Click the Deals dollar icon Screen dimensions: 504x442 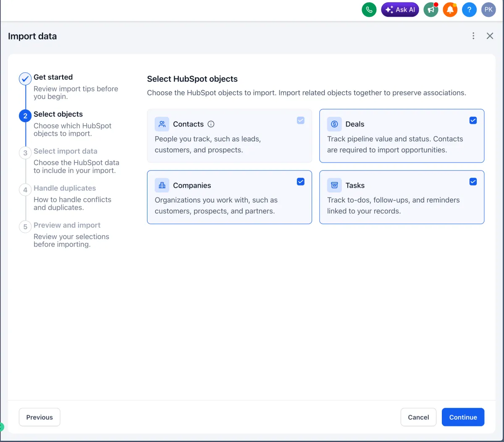(334, 124)
